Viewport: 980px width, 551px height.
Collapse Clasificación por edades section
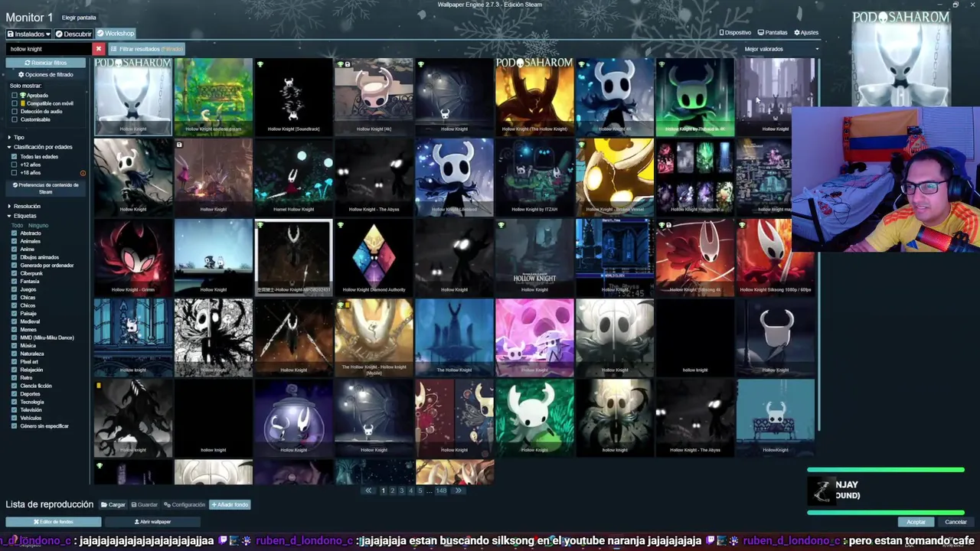pos(40,147)
